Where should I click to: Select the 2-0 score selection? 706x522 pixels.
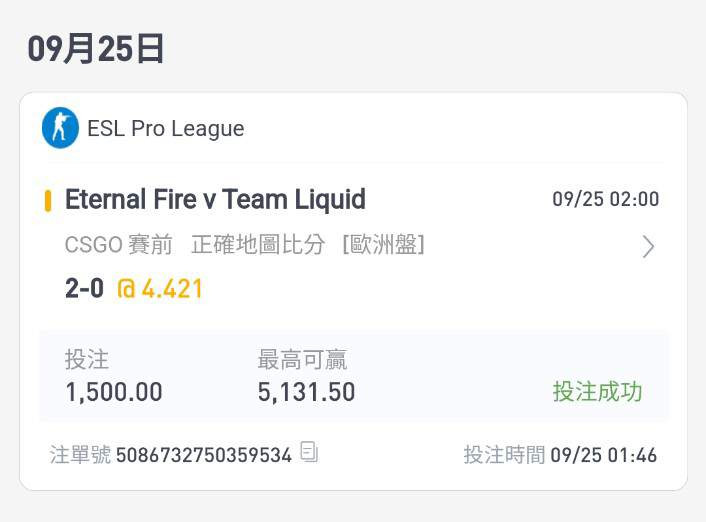click(84, 288)
